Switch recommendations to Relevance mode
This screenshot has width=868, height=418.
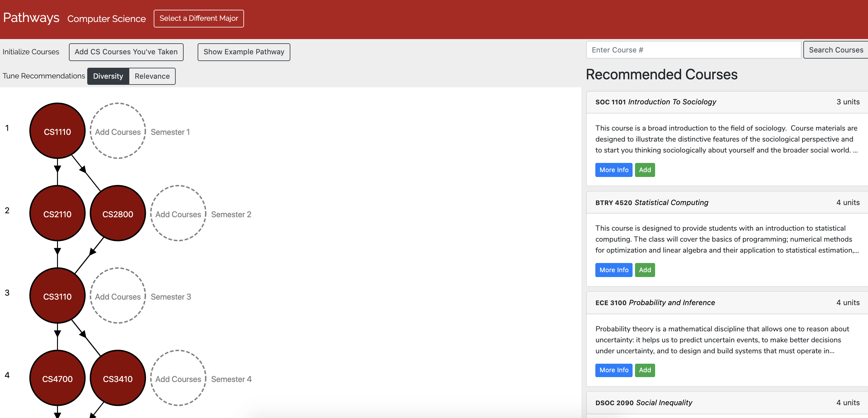coord(152,76)
